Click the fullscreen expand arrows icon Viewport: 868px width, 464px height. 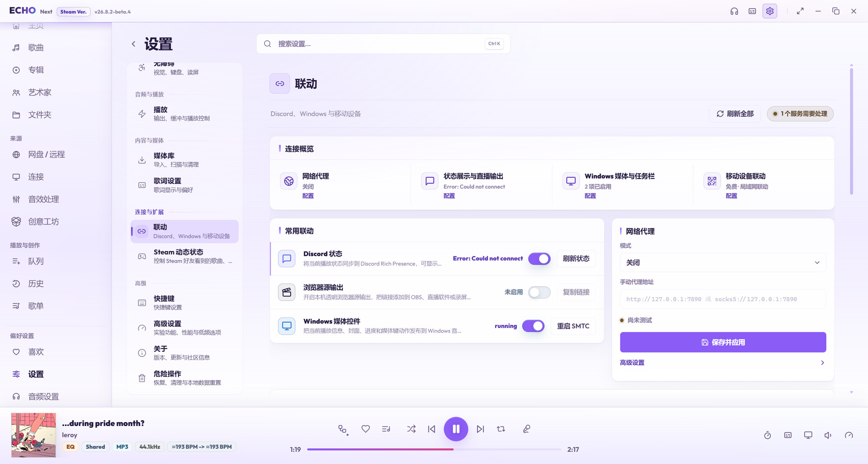pyautogui.click(x=800, y=11)
